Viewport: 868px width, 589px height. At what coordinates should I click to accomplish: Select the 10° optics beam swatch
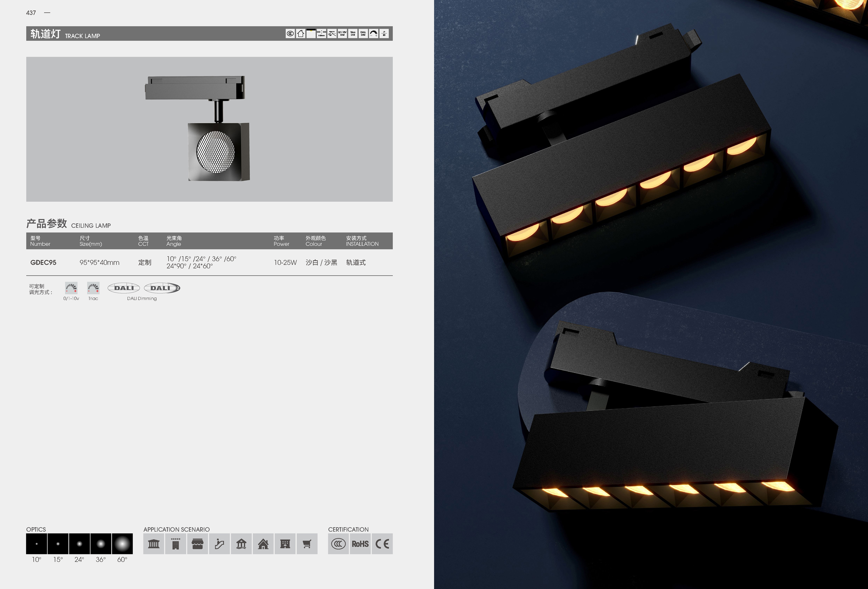tap(36, 544)
